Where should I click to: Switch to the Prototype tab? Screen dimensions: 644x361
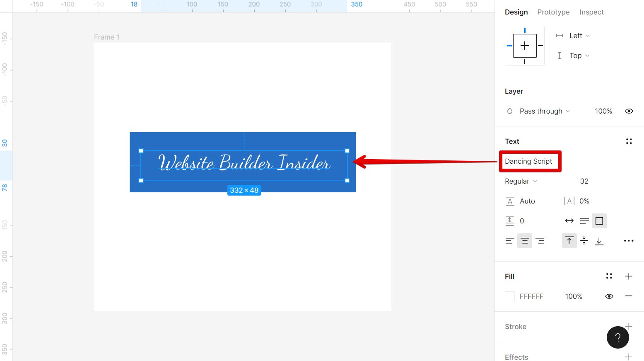coord(553,12)
